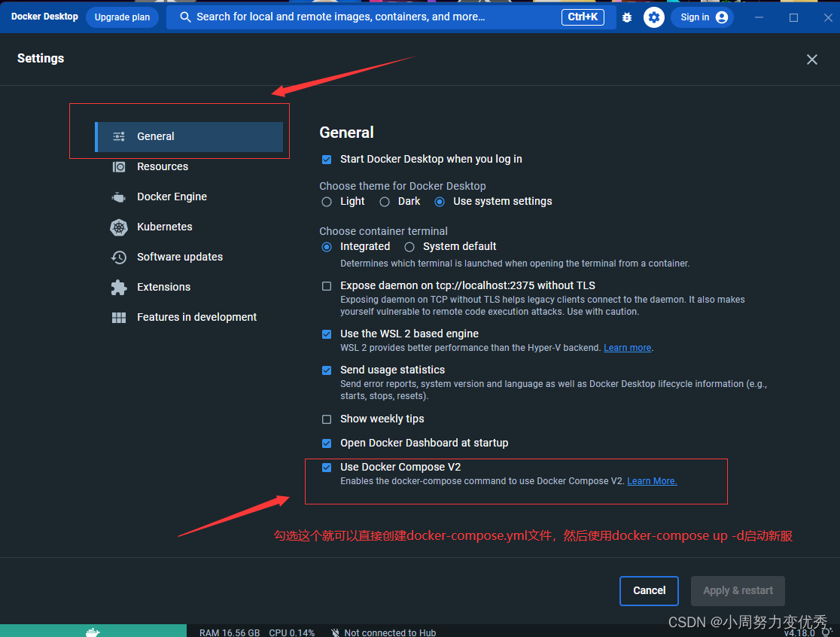Select System default terminal option
840x637 pixels.
pos(409,247)
